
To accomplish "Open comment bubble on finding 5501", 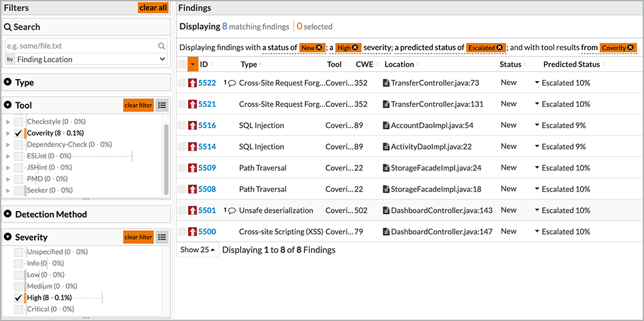I will point(232,210).
